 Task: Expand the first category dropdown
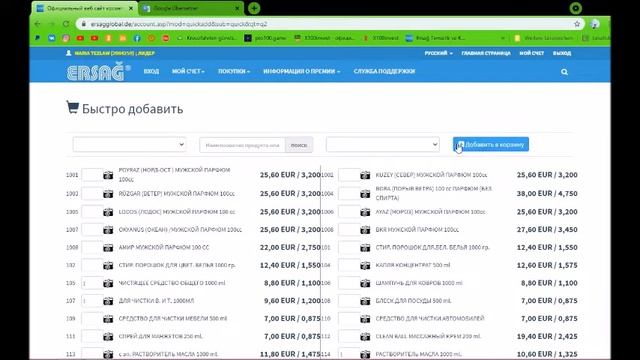tap(129, 144)
